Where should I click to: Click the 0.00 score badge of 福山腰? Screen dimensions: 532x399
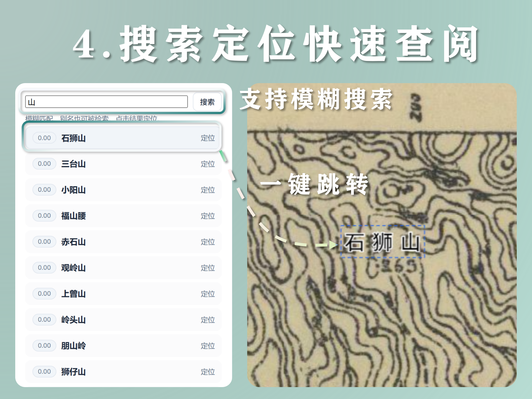[44, 216]
